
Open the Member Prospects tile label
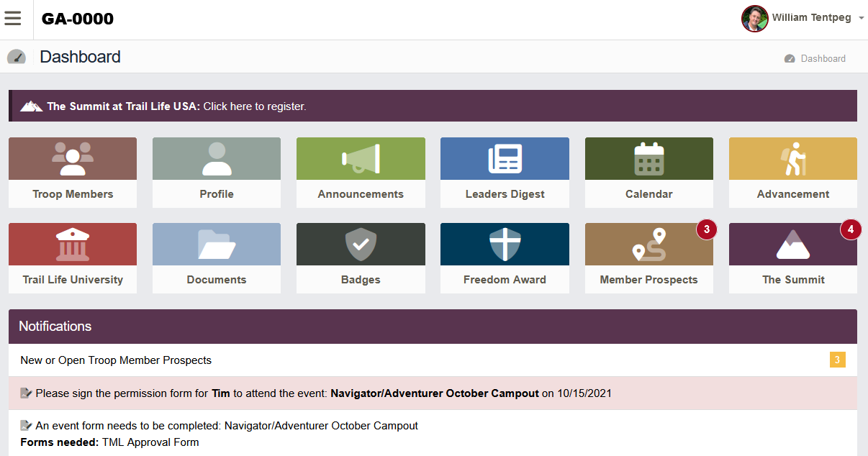click(x=649, y=280)
